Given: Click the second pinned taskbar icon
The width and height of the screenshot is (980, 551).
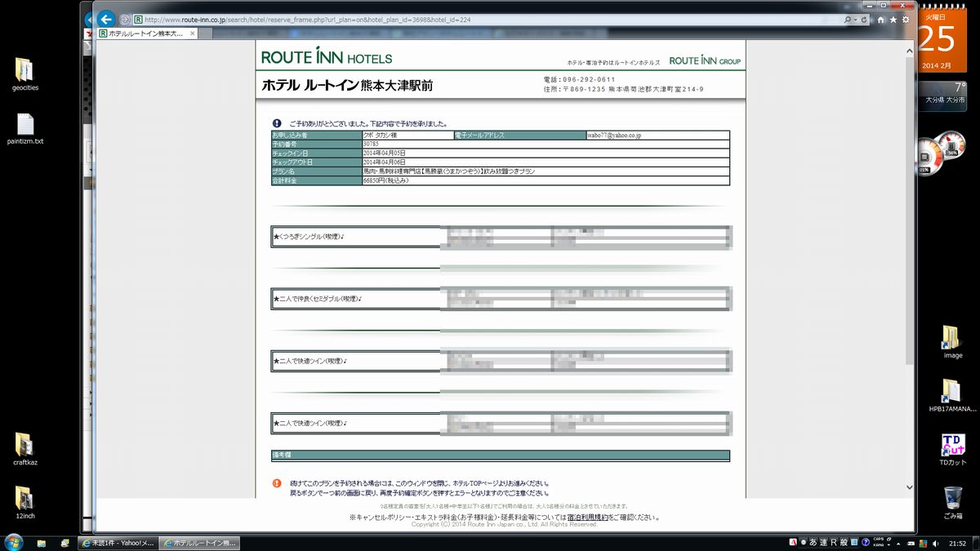Looking at the screenshot, I should coord(65,544).
